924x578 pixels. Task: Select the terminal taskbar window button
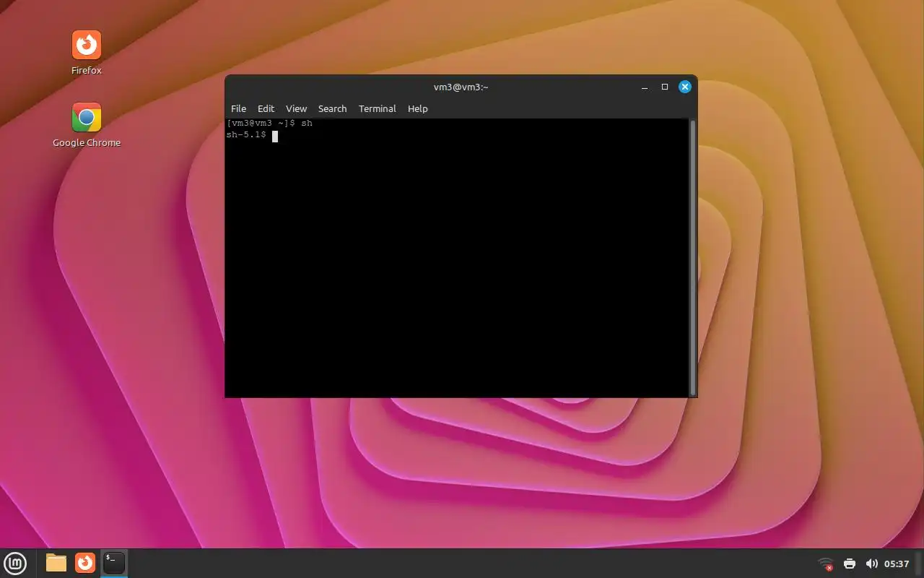(114, 563)
